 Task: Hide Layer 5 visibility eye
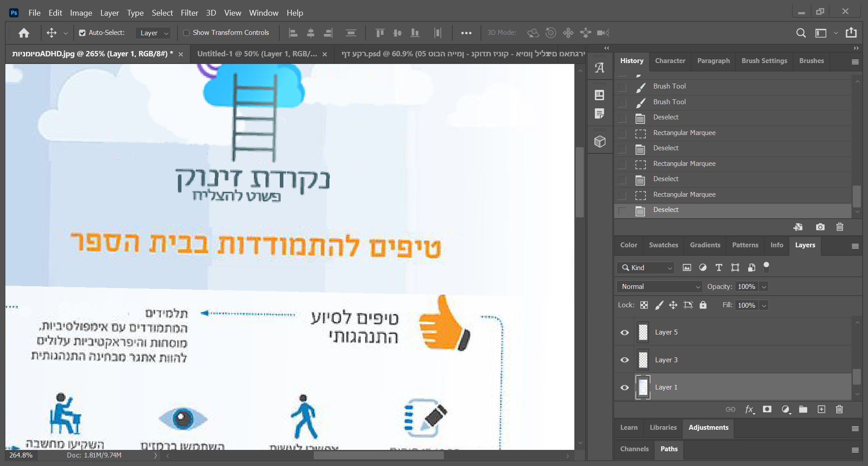[x=625, y=332]
